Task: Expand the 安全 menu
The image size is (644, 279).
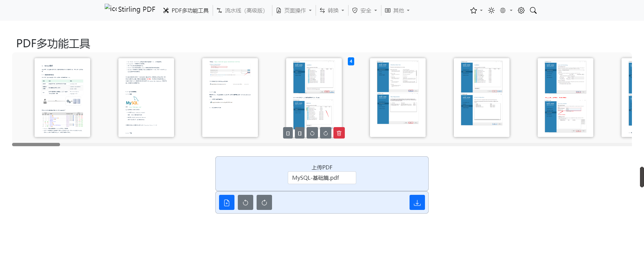Action: click(x=365, y=10)
